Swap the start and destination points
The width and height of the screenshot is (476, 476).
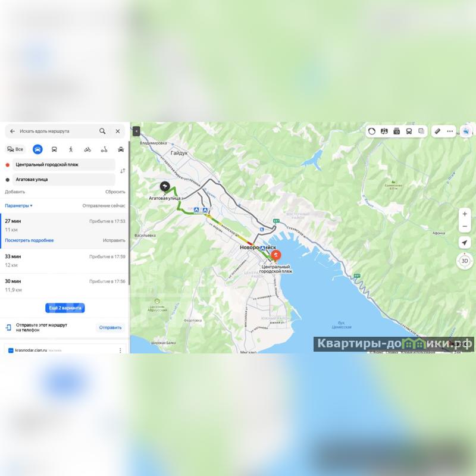click(123, 171)
